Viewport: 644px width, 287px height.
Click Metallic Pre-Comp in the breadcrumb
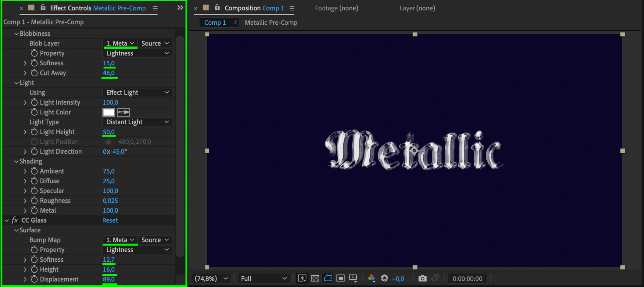pos(271,23)
